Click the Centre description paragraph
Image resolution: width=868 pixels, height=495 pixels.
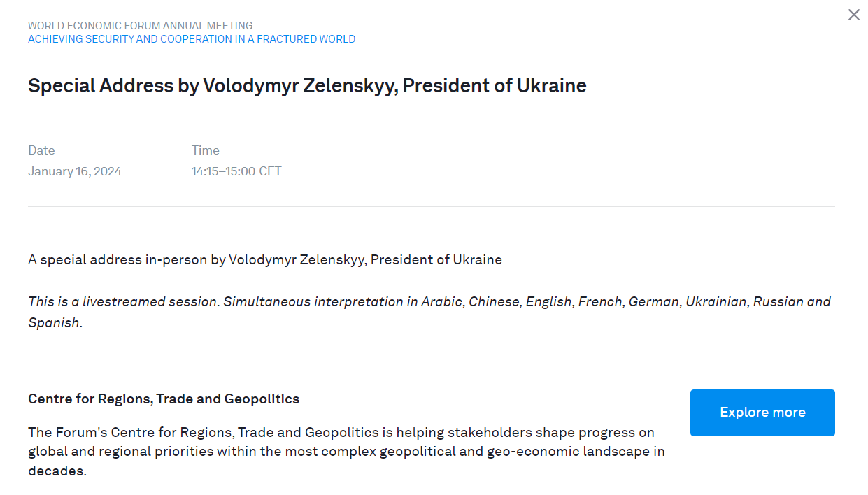(346, 451)
